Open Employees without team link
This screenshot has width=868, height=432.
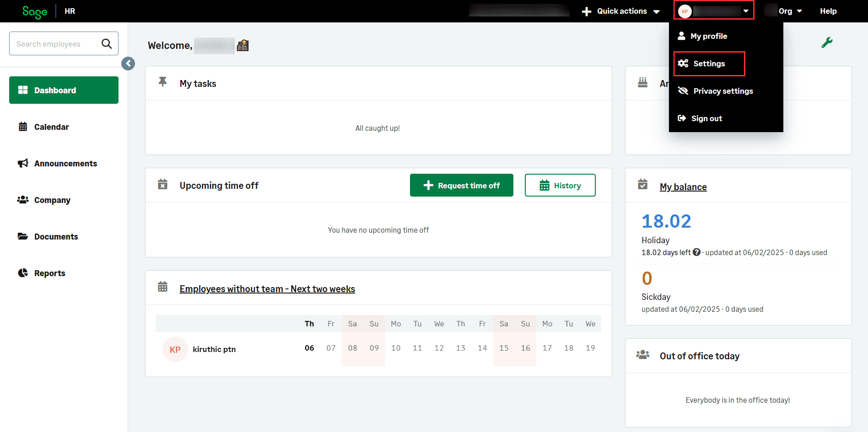coord(267,289)
